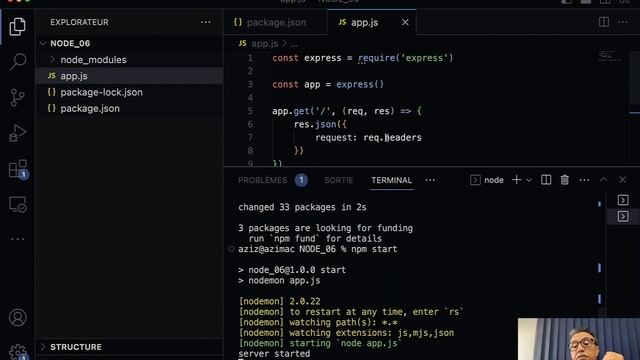
Task: Collapse the NODE_06 folder root
Action: [x=130, y=43]
